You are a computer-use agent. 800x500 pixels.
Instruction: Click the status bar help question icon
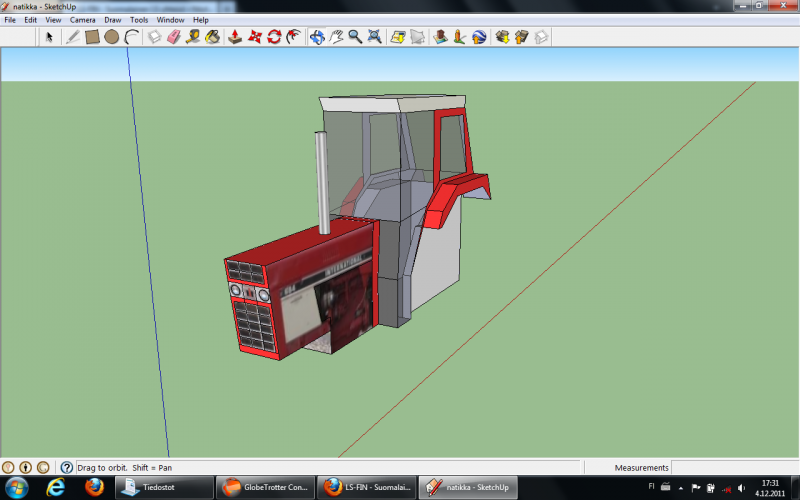66,467
